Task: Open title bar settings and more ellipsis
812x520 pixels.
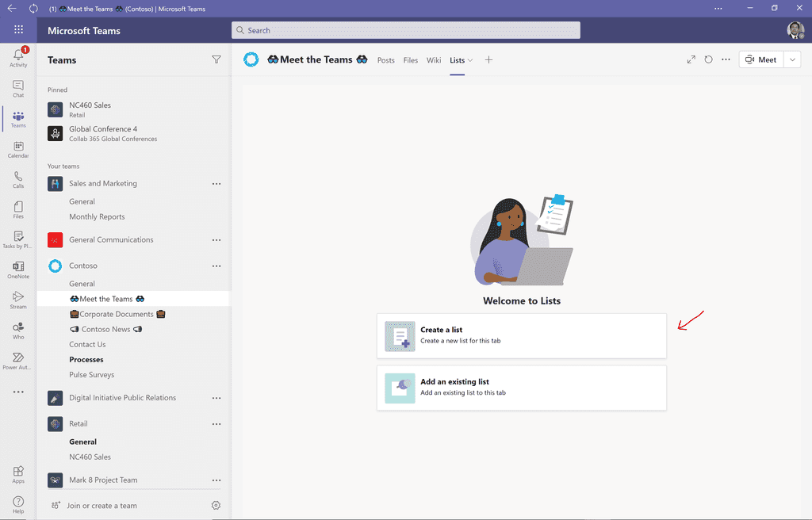Action: point(718,8)
